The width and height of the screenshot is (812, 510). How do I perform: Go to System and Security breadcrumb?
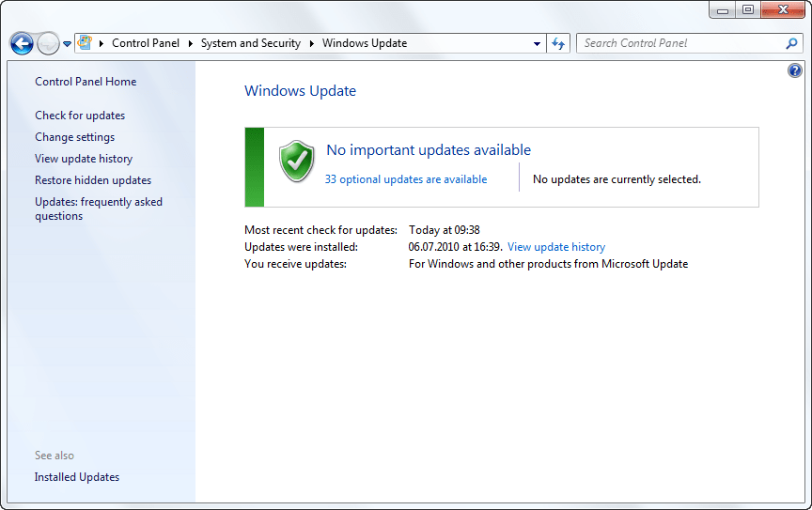click(x=250, y=43)
